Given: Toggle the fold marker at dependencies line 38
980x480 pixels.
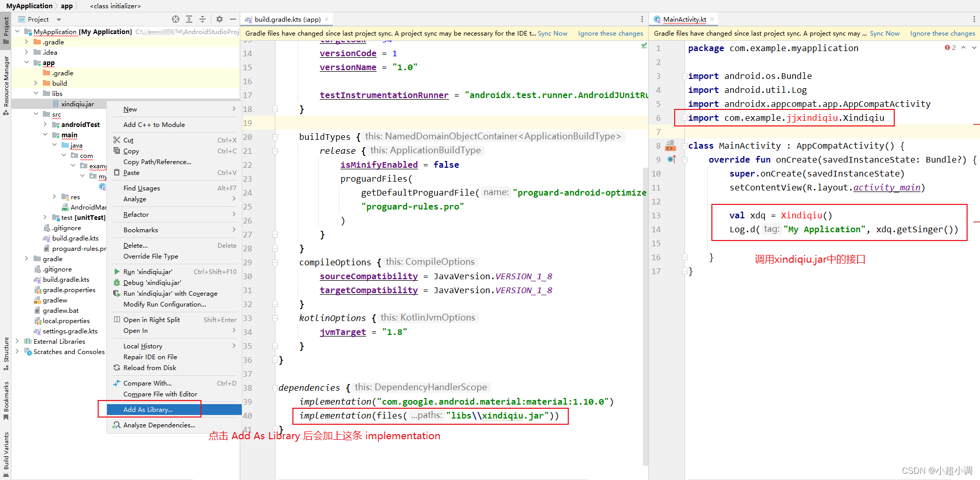Looking at the screenshot, I should [x=275, y=388].
